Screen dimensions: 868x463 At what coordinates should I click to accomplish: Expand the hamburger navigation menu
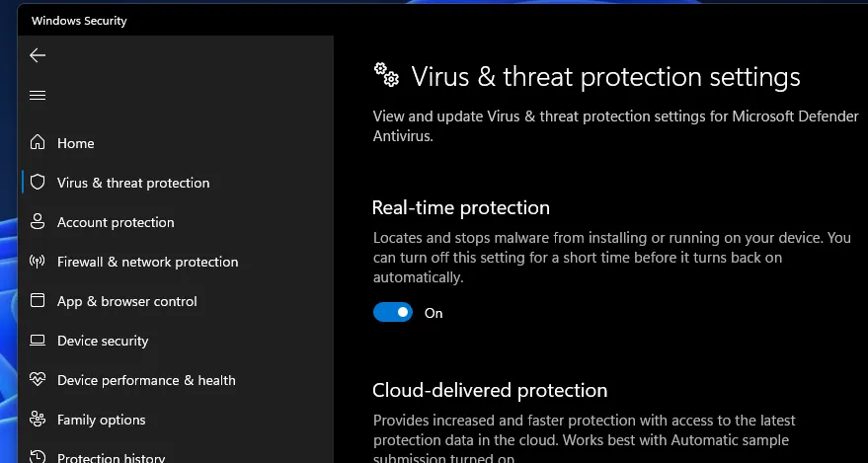tap(38, 95)
